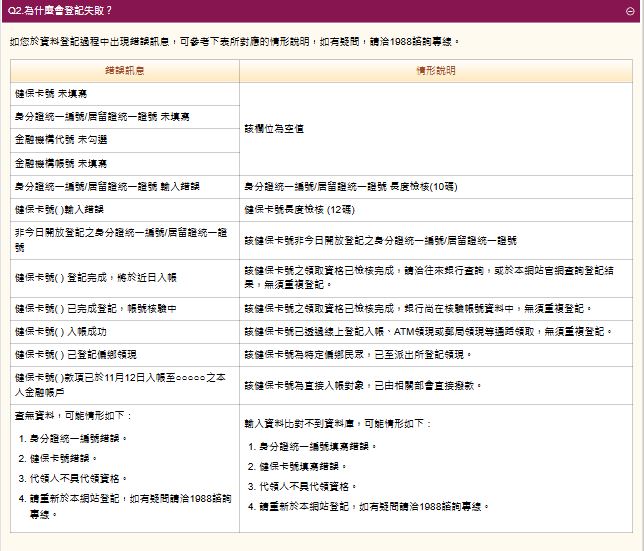This screenshot has height=551, width=644.
Task: Click the intro sentence mentioning 1988諮詢專線 above the table
Action: [x=235, y=41]
